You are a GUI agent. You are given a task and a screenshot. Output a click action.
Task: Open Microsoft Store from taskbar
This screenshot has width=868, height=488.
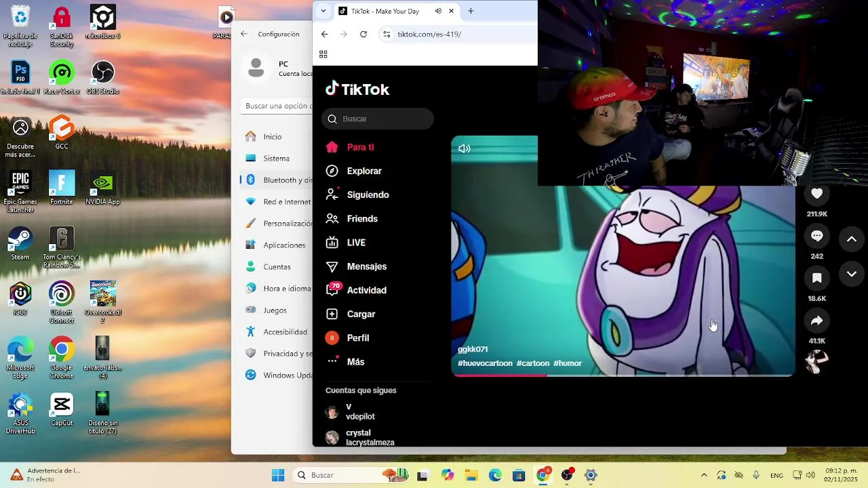pos(519,475)
